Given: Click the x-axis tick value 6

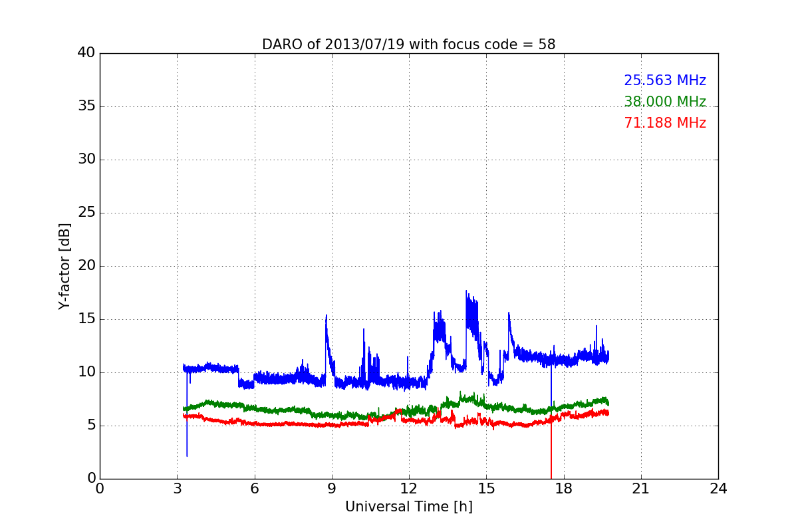Looking at the screenshot, I should (254, 489).
